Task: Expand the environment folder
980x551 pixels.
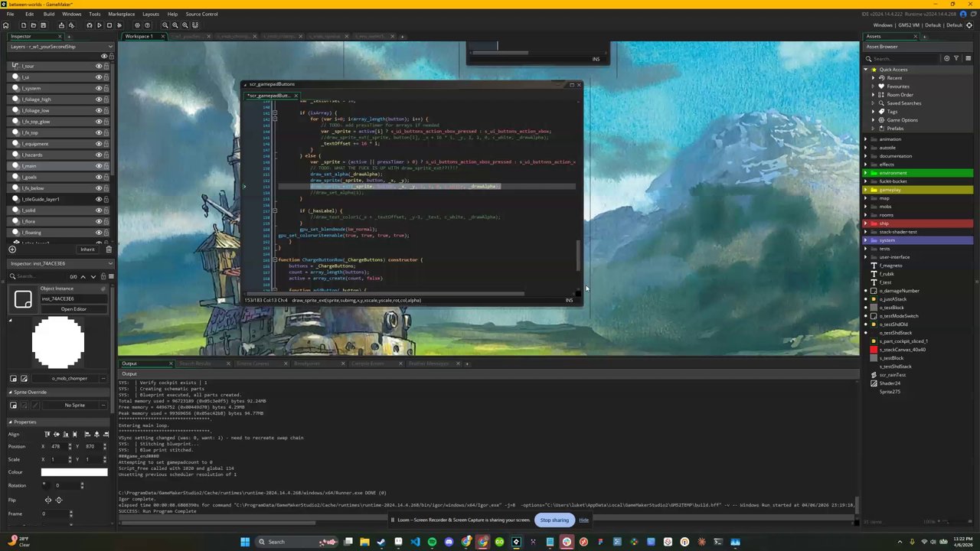Action: [x=866, y=173]
